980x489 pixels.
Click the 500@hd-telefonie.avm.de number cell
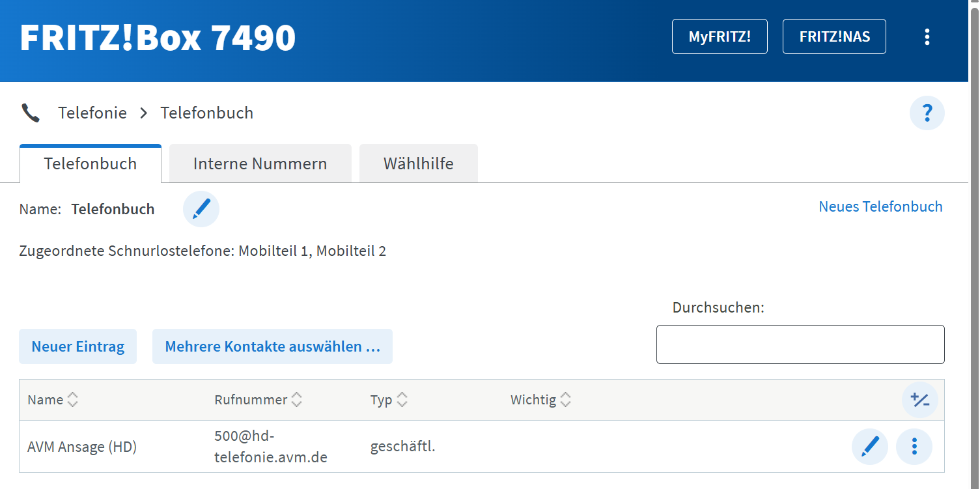coord(271,447)
